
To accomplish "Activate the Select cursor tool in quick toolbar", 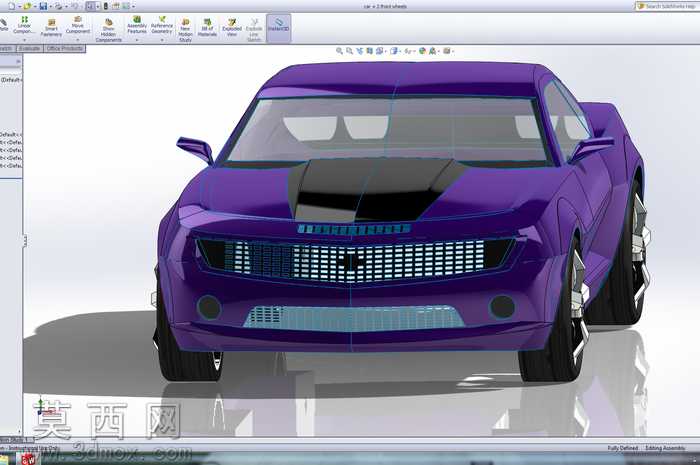I will click(x=91, y=6).
